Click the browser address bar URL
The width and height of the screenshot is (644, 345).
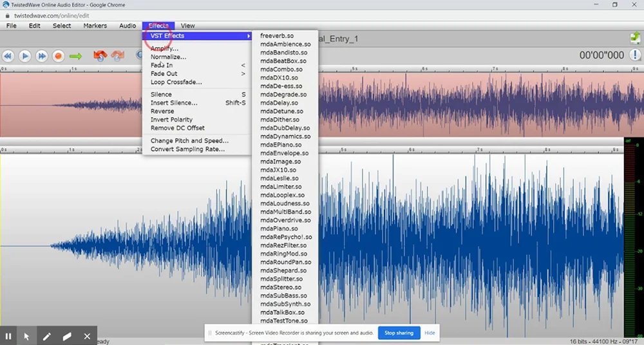[52, 15]
